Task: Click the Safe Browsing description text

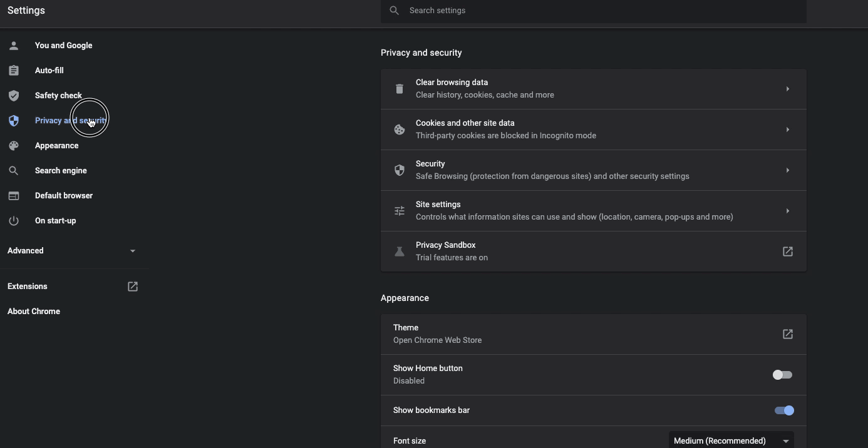Action: pos(553,176)
